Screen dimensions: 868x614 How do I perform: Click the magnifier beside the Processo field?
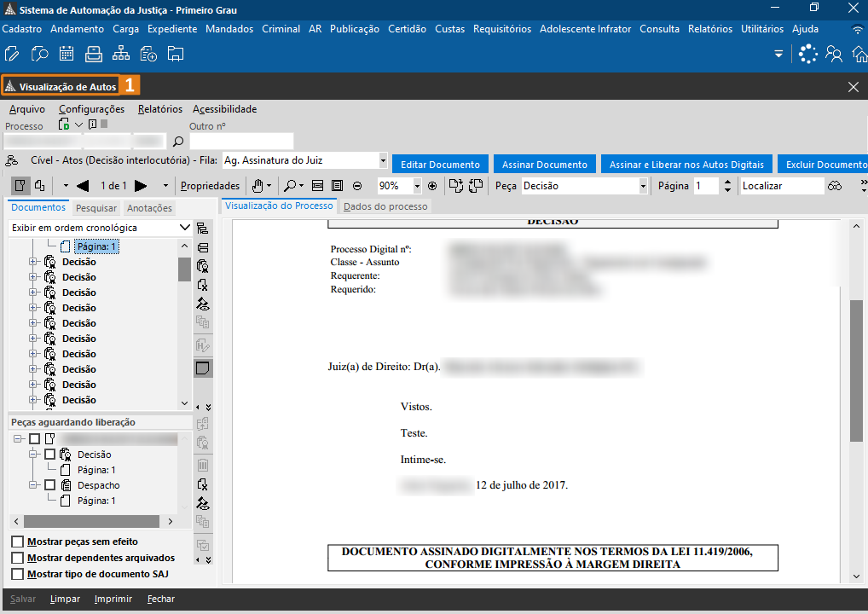click(x=177, y=142)
